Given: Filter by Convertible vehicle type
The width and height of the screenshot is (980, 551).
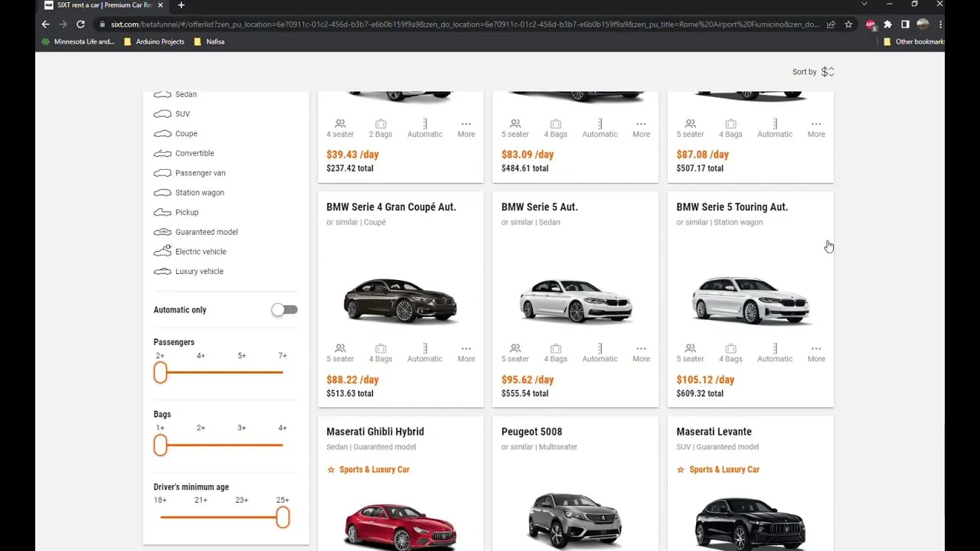Looking at the screenshot, I should pyautogui.click(x=184, y=153).
